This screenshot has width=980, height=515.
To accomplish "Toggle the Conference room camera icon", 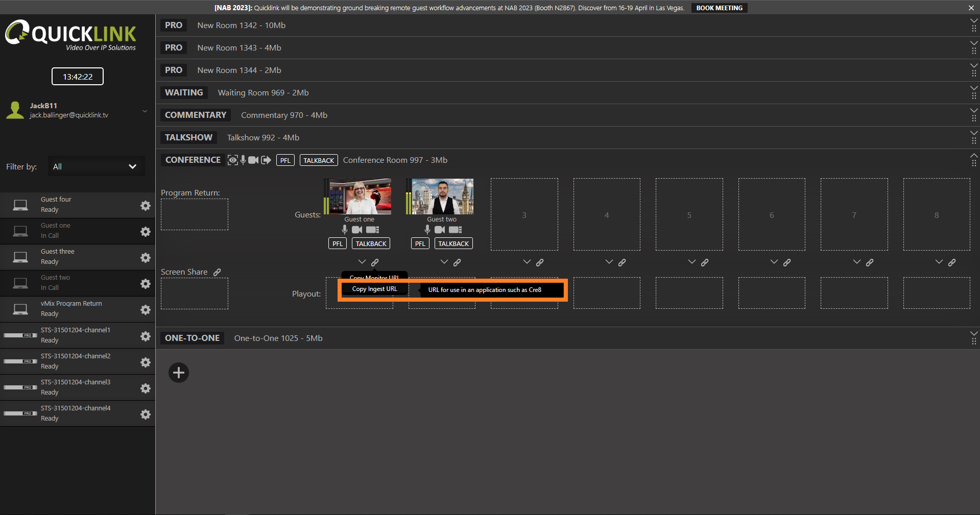I will coord(253,160).
